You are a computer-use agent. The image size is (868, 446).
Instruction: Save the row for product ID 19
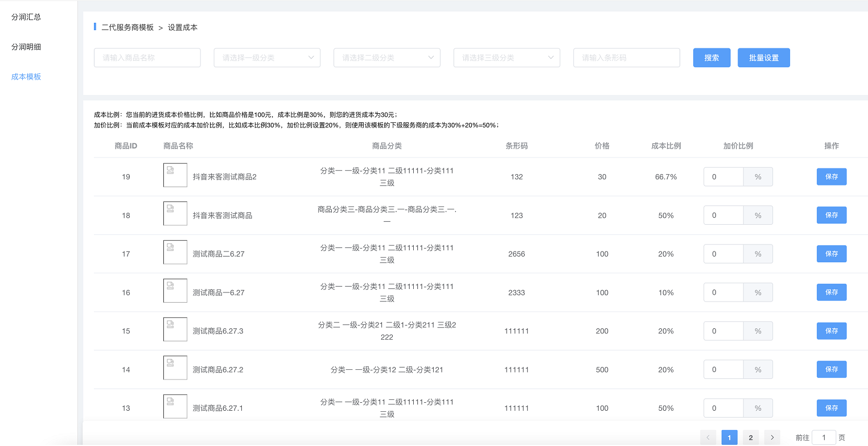pyautogui.click(x=831, y=177)
